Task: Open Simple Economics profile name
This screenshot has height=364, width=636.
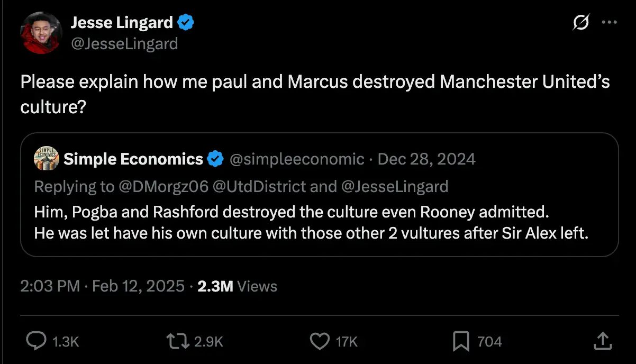Action: (x=133, y=159)
